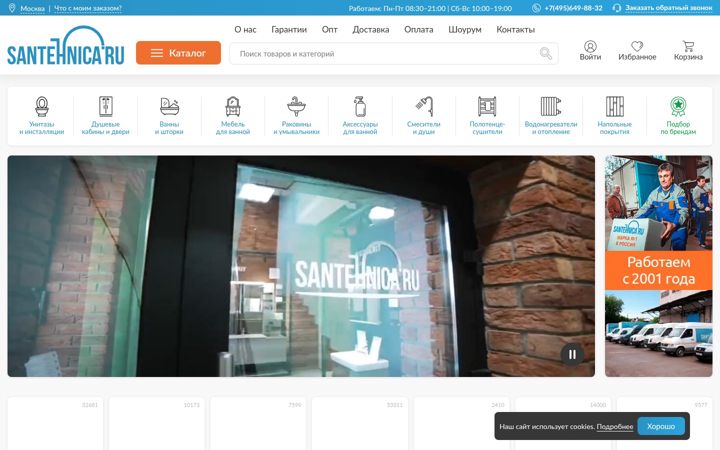This screenshot has width=720, height=450.
Task: Open Избранное heart icon
Action: (637, 51)
